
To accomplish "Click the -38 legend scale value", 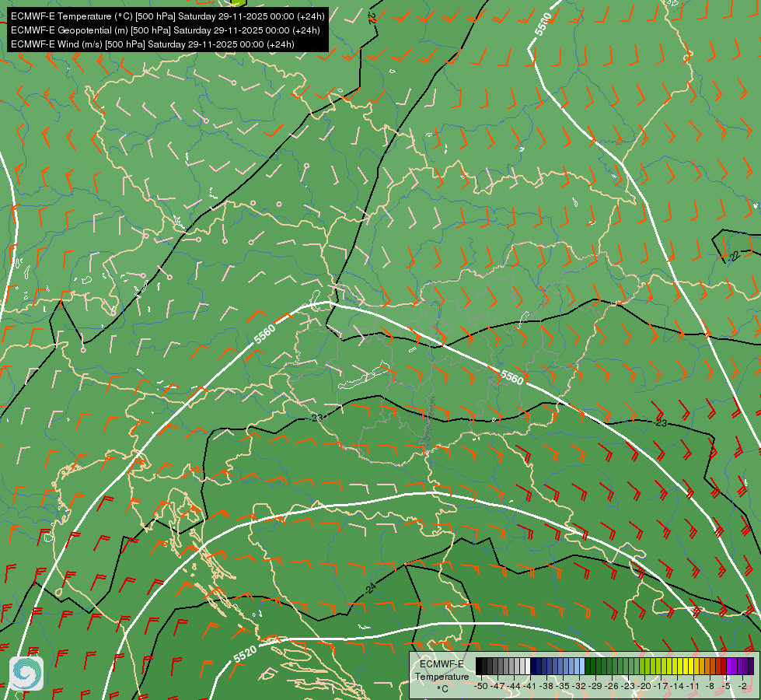I will [546, 686].
